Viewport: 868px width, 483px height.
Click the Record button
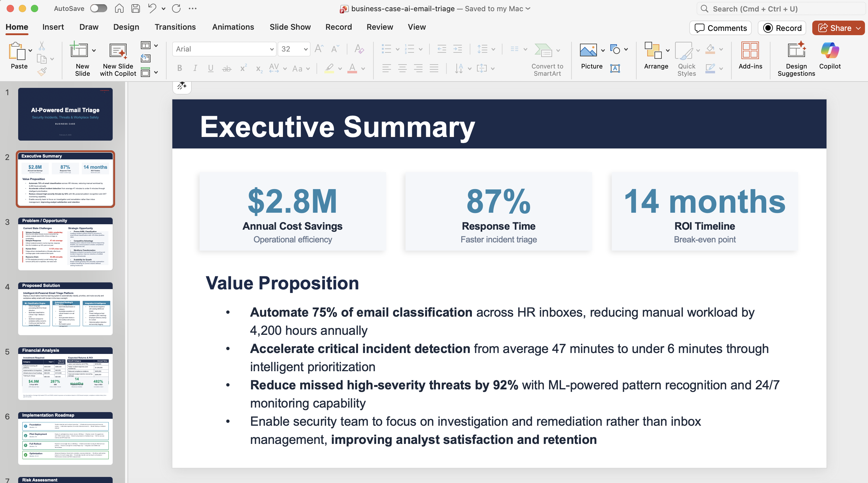click(782, 28)
